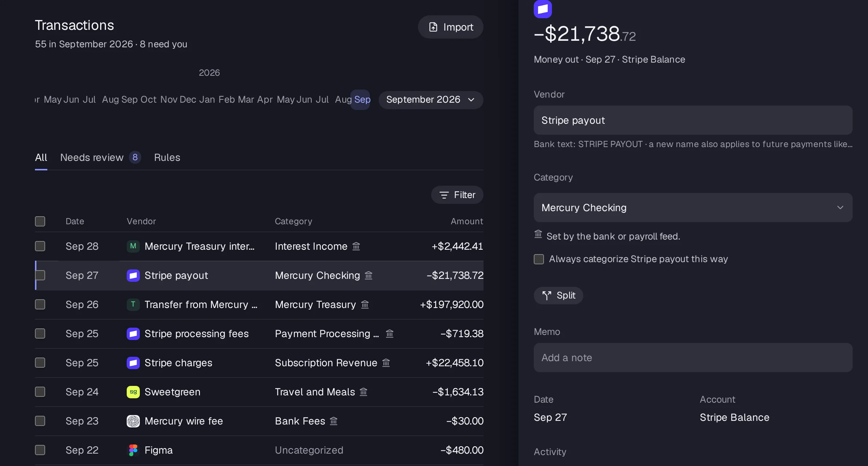Viewport: 868px width, 466px height.
Task: Click the Stripe payout vendor field
Action: tap(693, 120)
